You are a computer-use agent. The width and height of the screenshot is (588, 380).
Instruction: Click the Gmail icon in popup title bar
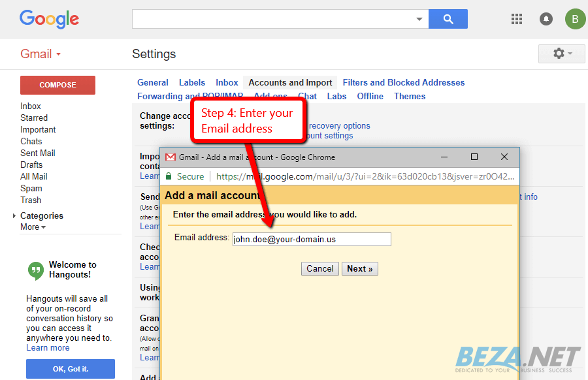click(171, 157)
